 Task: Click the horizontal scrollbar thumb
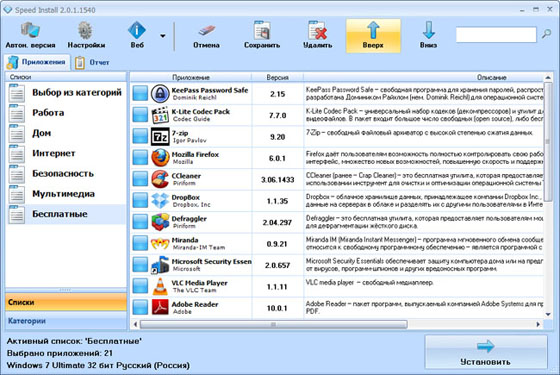coord(274,324)
